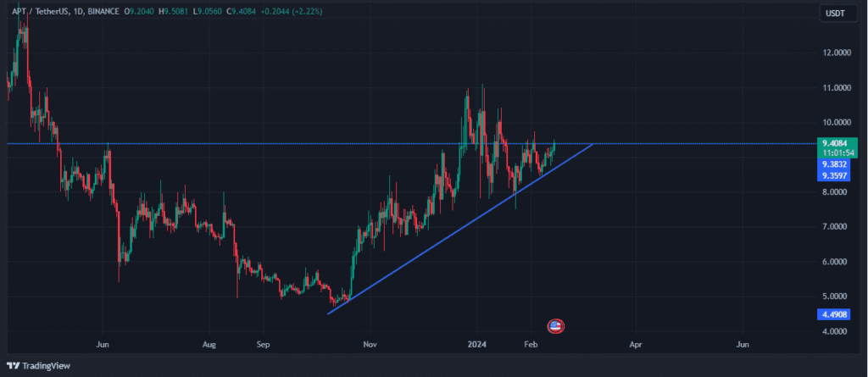Screen dimensions: 868x377
Task: Click the open value O9.2040
Action: tap(137, 10)
